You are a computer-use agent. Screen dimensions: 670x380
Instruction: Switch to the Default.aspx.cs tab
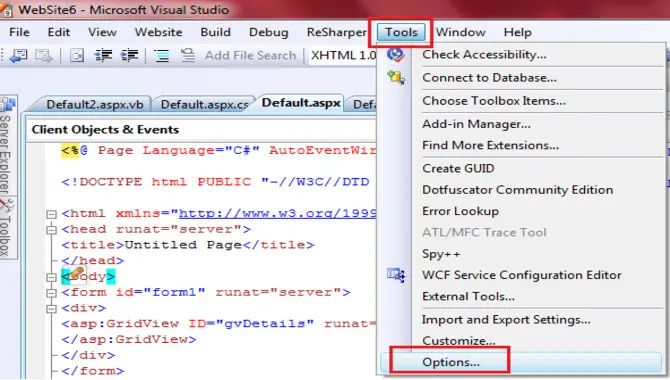pos(204,105)
